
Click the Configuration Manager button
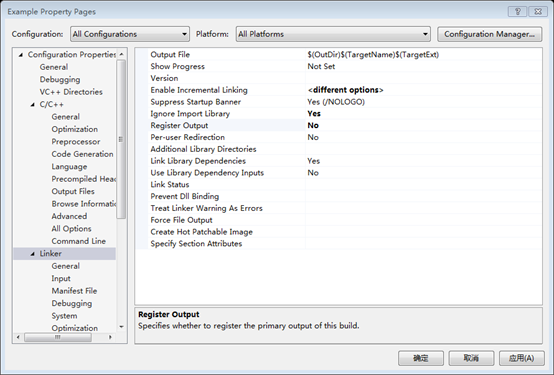(x=489, y=34)
